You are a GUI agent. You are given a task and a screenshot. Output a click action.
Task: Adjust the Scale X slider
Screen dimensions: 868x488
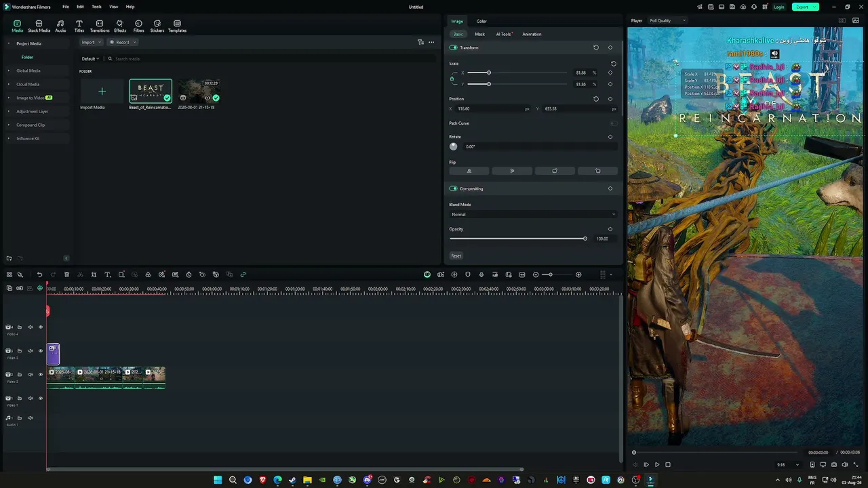(x=517, y=73)
